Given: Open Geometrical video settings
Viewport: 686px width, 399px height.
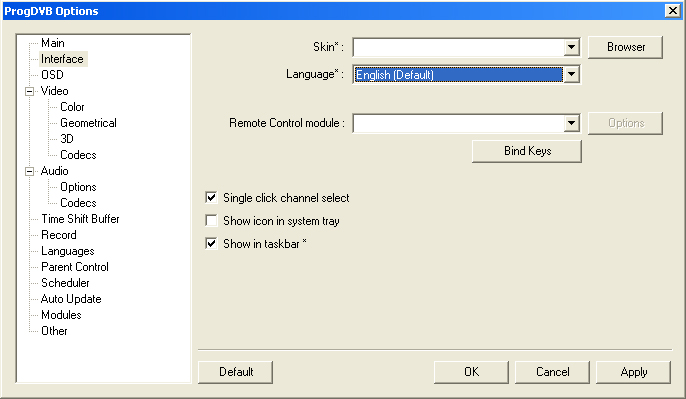Looking at the screenshot, I should [x=88, y=123].
